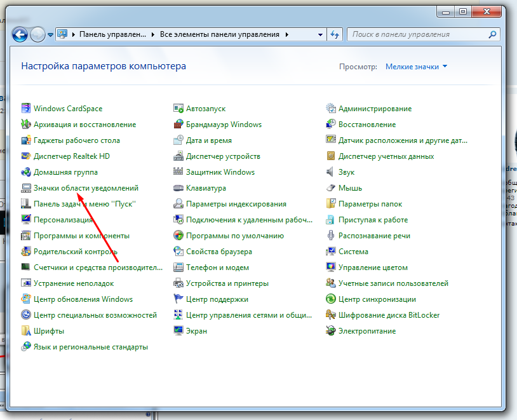Click the address bar refresh button

(335, 35)
